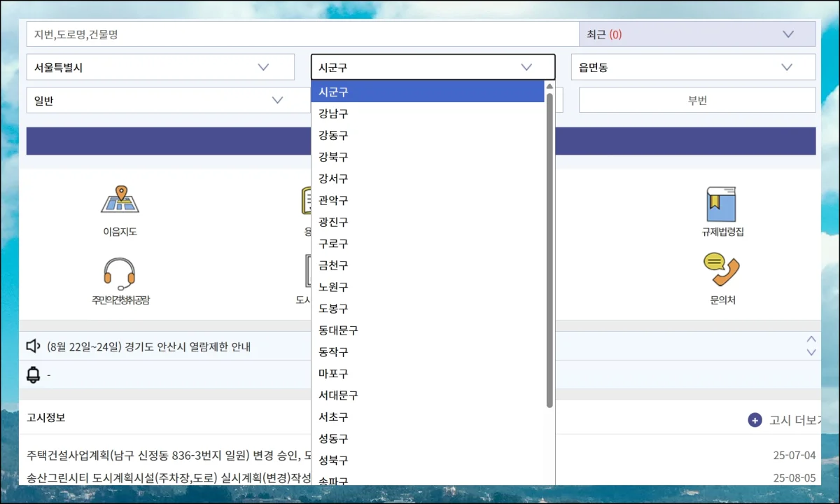Viewport: 840px width, 504px height.
Task: Click the 지번,도로명,건물명 search field
Action: point(302,34)
